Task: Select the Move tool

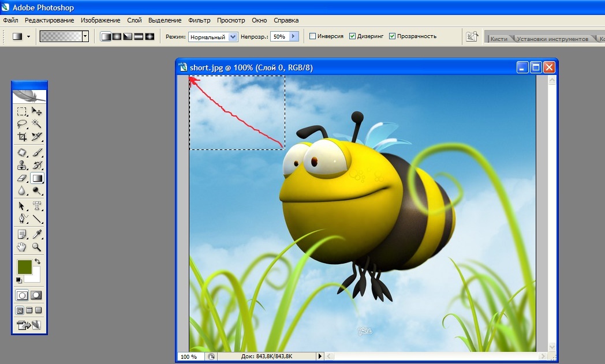Action: coord(36,112)
